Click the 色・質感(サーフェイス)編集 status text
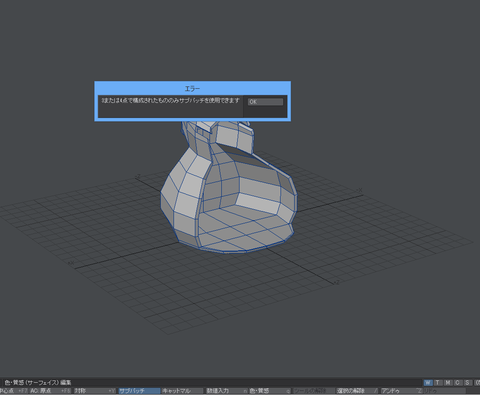Screen dimensions: 480x395 pyautogui.click(x=37, y=383)
